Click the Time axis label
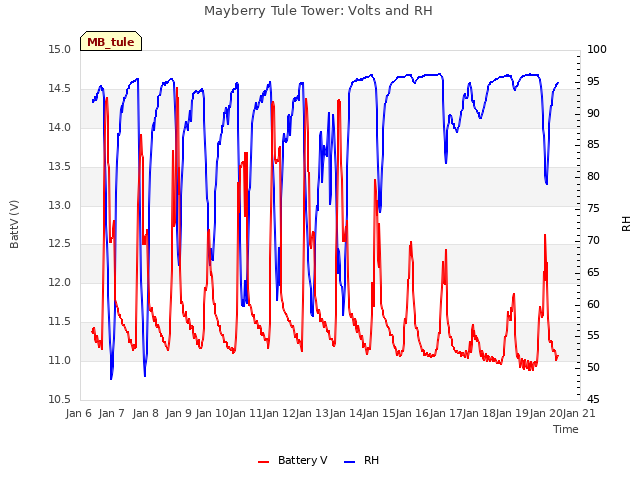This screenshot has width=640, height=480. [566, 429]
